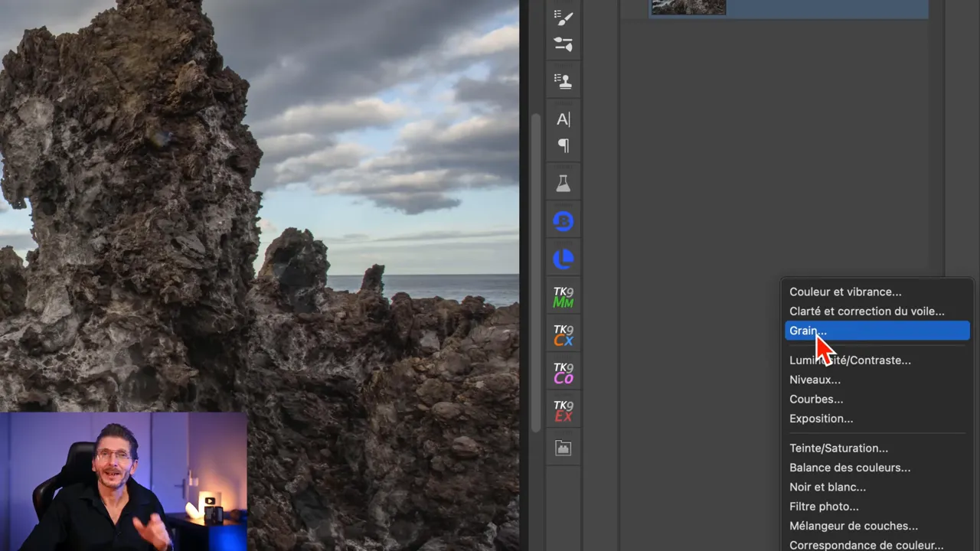Choose Noir et blanc from the list

(827, 487)
